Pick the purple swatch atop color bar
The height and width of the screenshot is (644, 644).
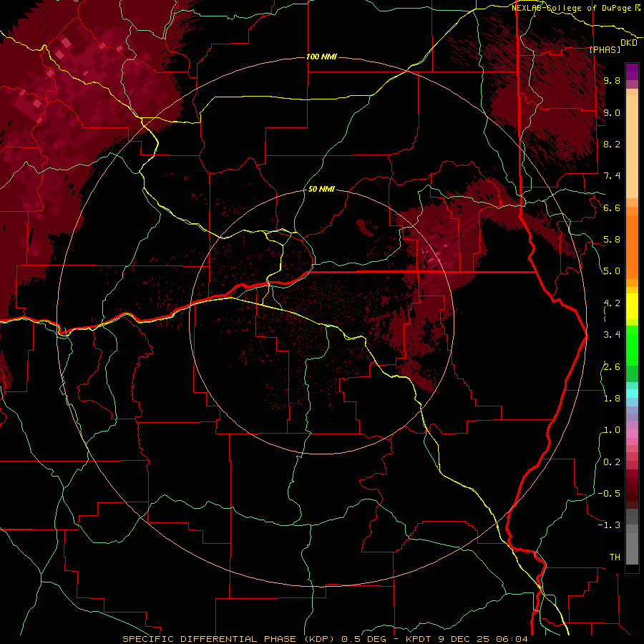point(632,72)
